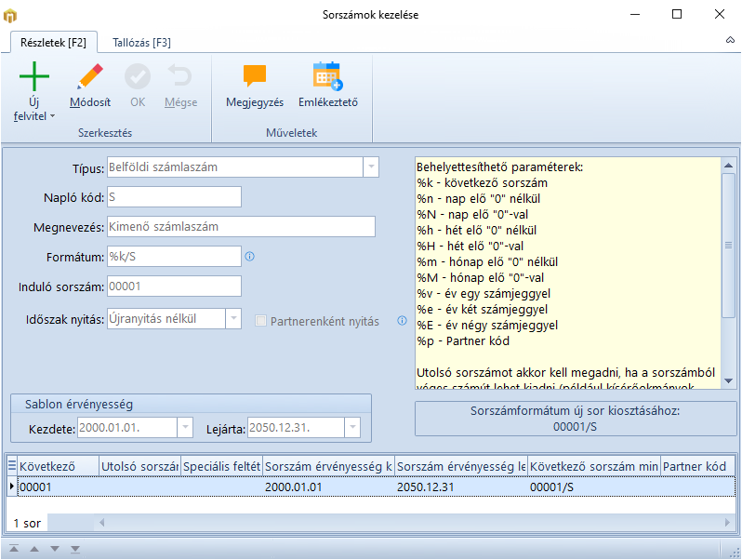Image resolution: width=742 pixels, height=560 pixels.
Task: Click the info icon beside Partnerenként nyitás
Action: [403, 321]
